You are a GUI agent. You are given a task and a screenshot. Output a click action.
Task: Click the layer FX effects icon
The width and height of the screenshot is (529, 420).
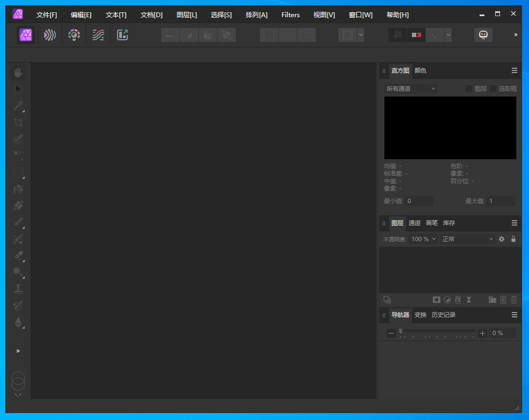(458, 300)
